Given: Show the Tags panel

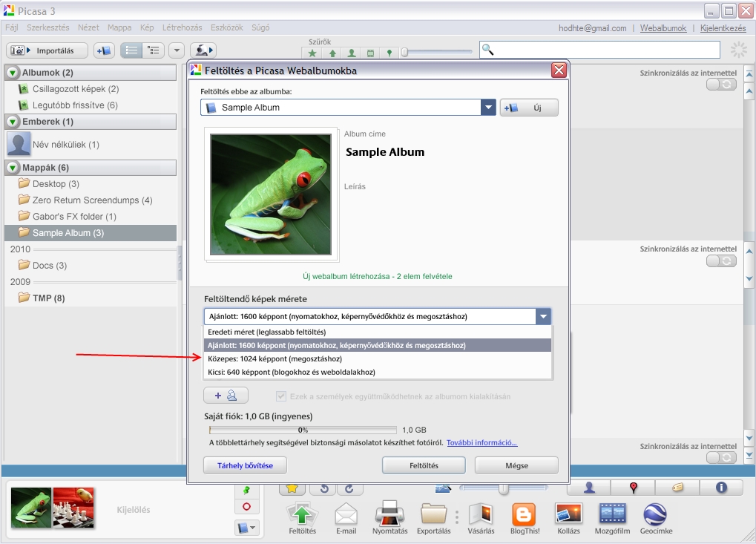Looking at the screenshot, I should tap(678, 488).
